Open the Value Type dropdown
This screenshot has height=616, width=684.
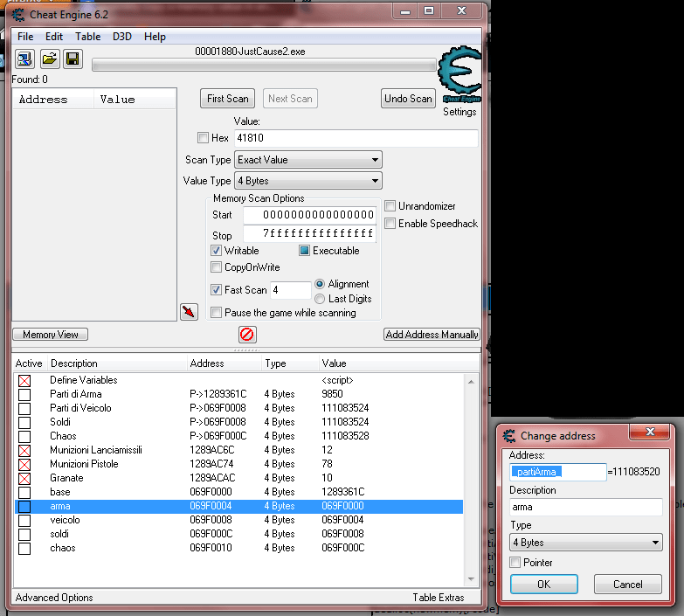coord(308,181)
